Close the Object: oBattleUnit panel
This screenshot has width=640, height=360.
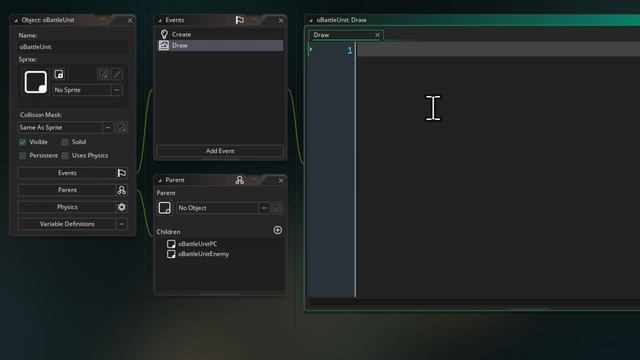point(130,20)
